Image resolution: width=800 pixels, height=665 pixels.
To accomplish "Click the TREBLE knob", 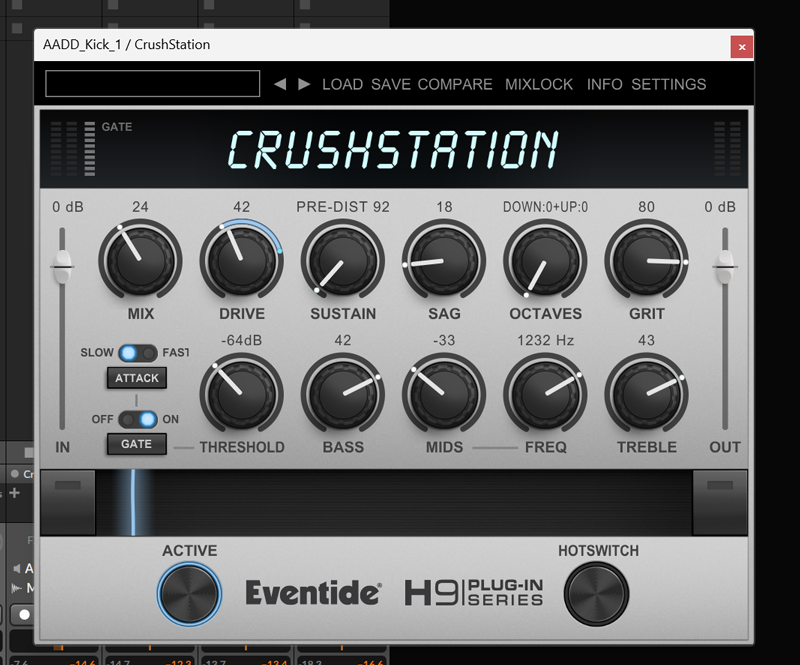I will click(x=646, y=394).
